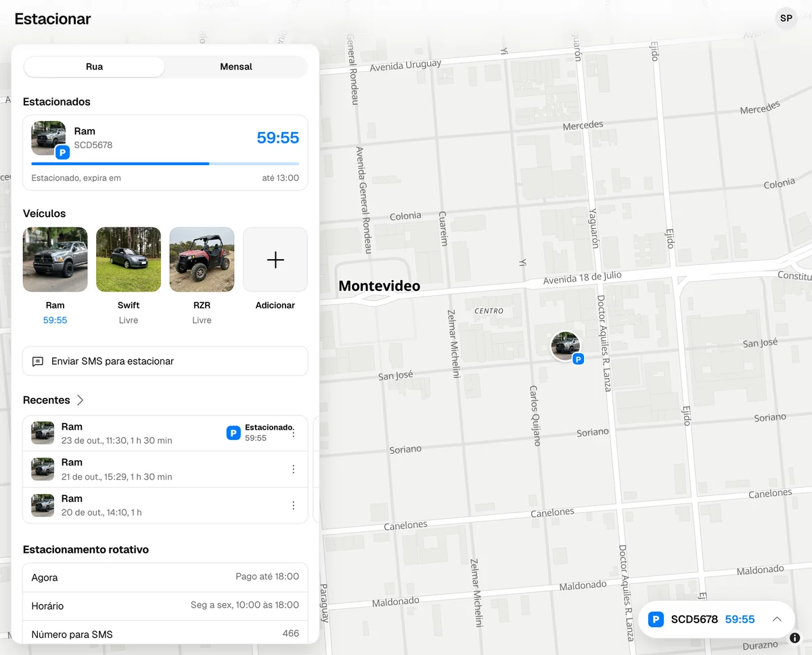Click the Ram thumbnail in 20 de out. row
Image resolution: width=812 pixels, height=655 pixels.
click(43, 505)
